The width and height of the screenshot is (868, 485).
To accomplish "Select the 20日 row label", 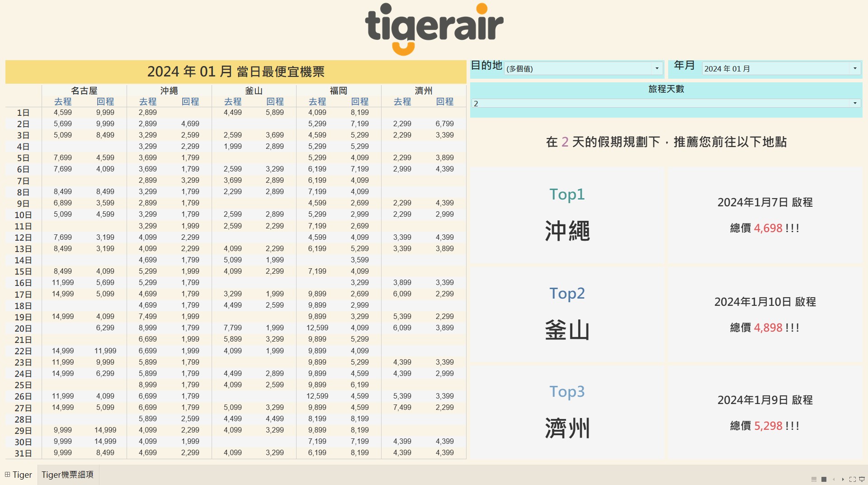I will [23, 328].
